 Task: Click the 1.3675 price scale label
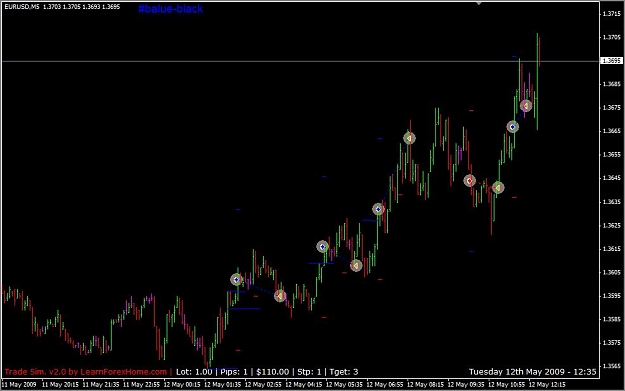(x=611, y=108)
